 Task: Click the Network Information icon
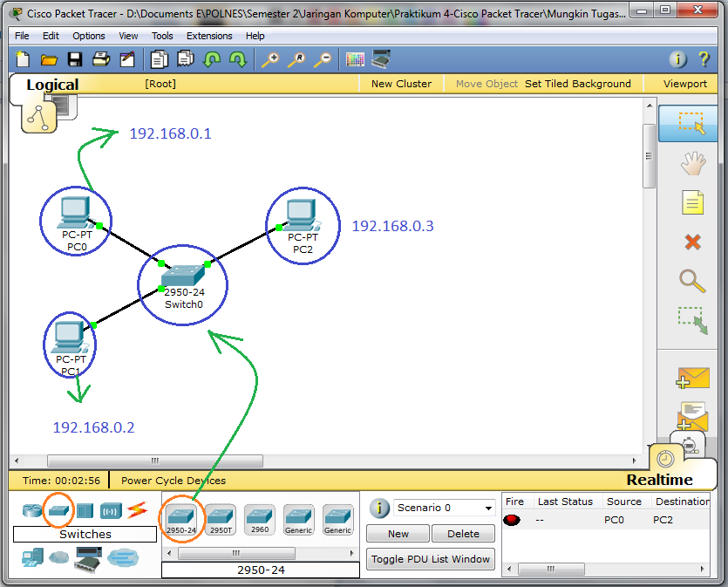(x=677, y=59)
